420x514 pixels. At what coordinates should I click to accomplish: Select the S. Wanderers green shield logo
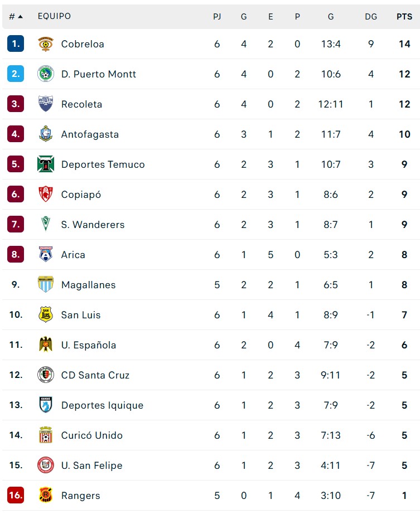point(45,224)
